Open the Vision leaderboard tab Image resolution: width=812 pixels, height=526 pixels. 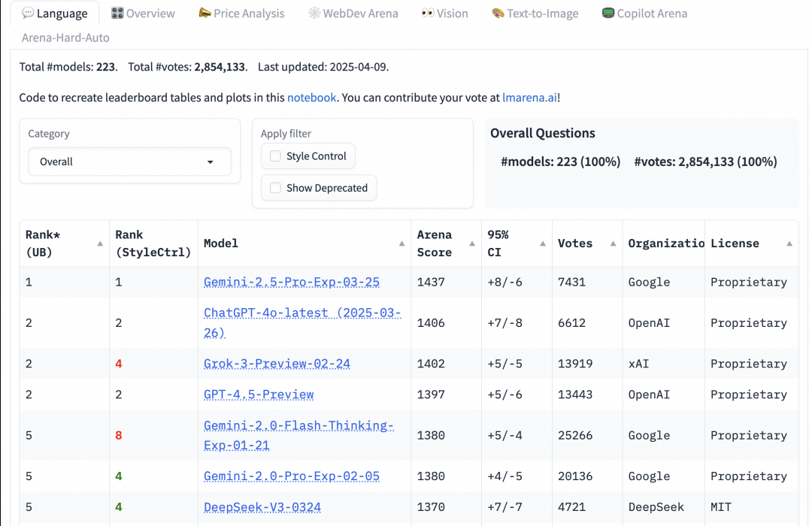445,14
